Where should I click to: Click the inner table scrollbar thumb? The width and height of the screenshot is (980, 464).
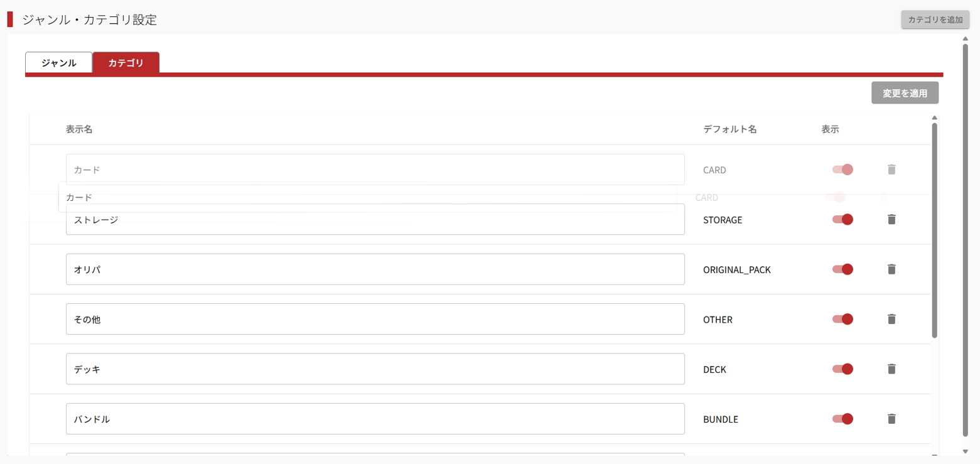(934, 230)
